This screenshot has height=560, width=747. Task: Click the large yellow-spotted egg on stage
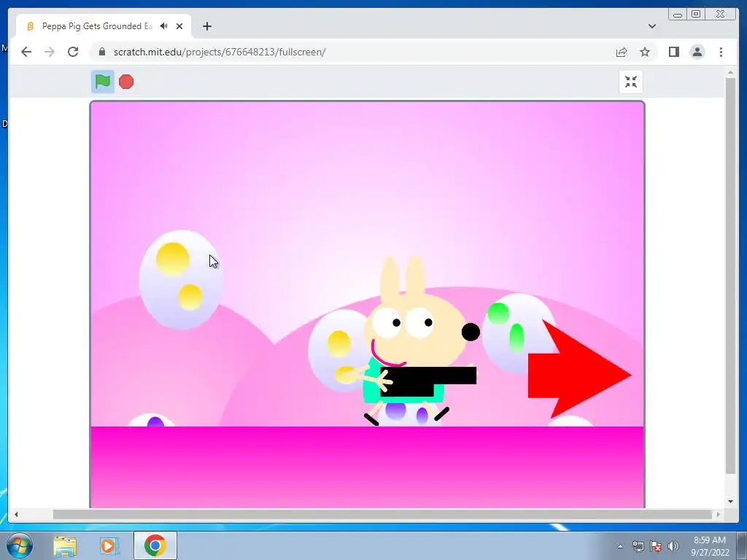[x=181, y=280]
